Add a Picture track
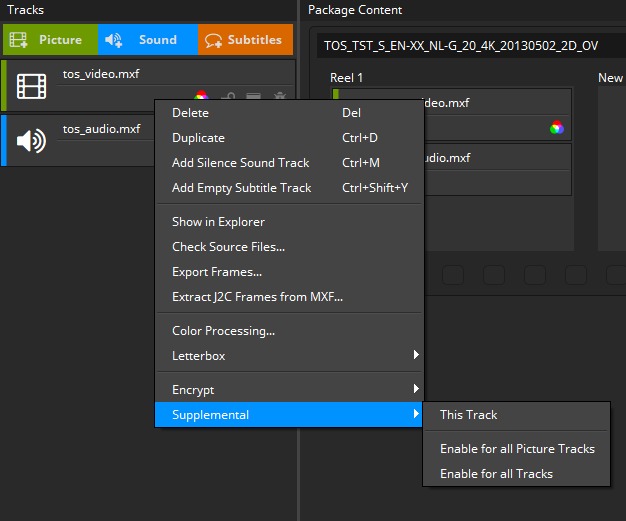Screen dimensions: 626x521 click(50, 40)
